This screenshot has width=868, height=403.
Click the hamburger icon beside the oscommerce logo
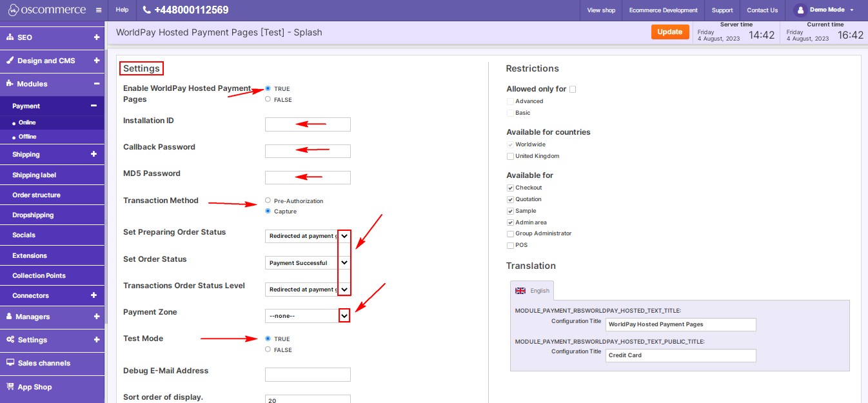98,10
